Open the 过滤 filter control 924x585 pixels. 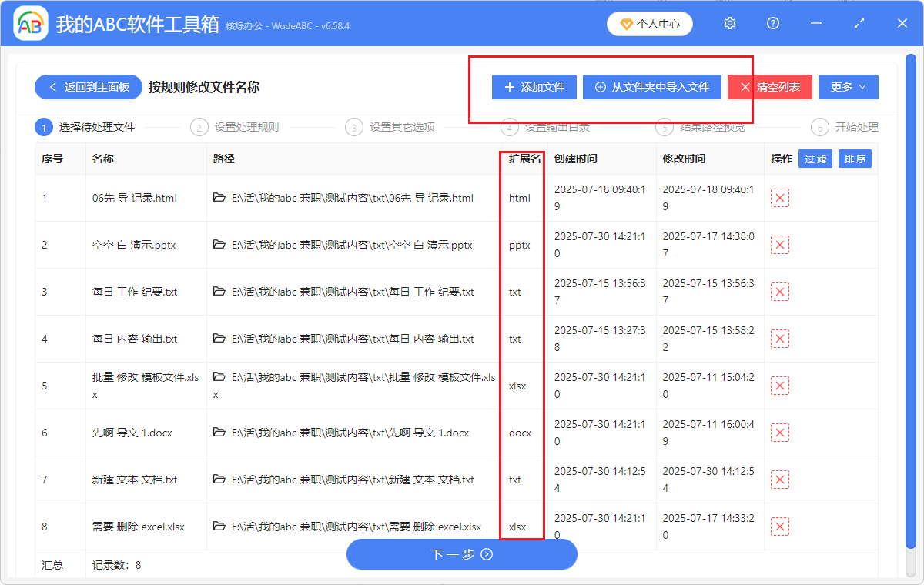(815, 158)
